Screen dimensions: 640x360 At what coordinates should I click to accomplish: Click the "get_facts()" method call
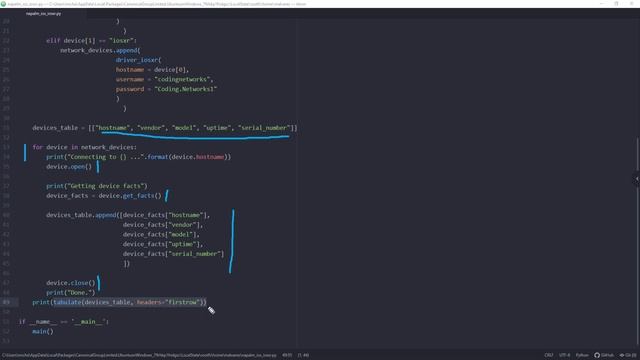point(142,196)
